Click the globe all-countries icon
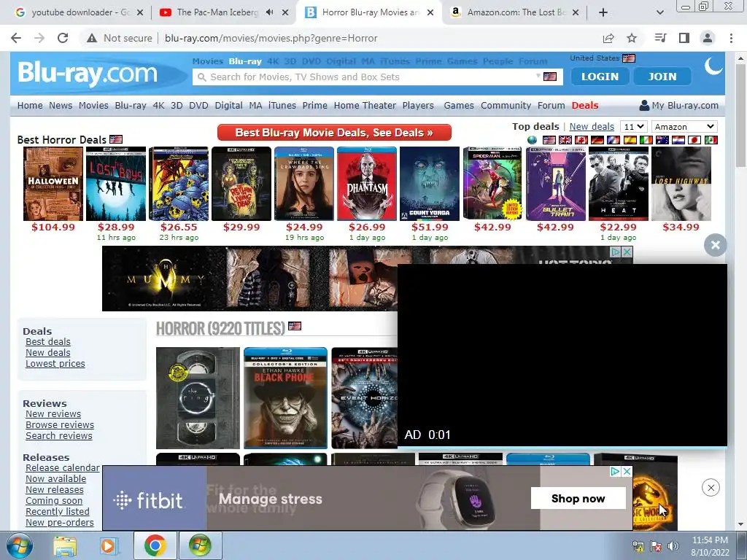This screenshot has height=560, width=747. point(532,140)
